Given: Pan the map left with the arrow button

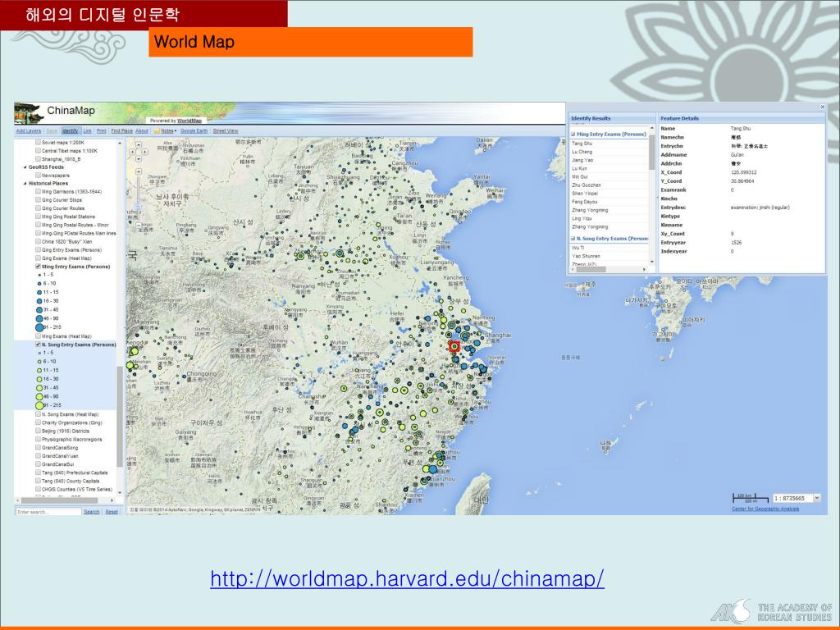Looking at the screenshot, I should (x=134, y=152).
